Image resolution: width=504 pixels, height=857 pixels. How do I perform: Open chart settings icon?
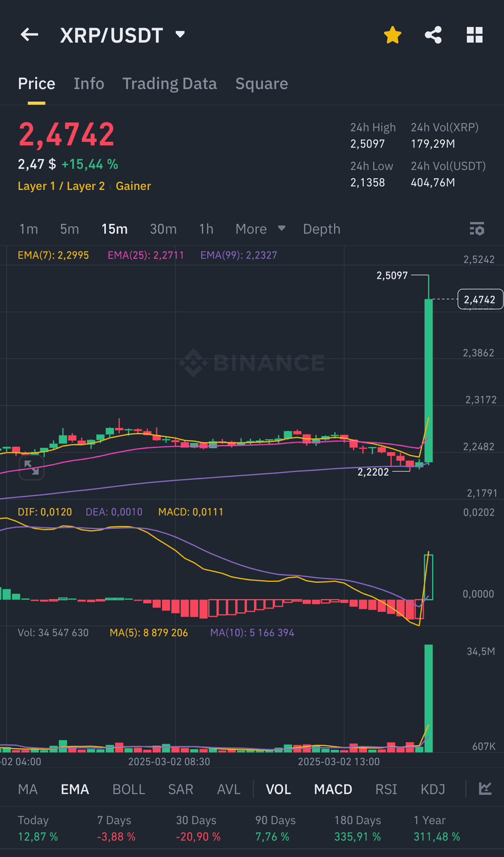pyautogui.click(x=477, y=229)
